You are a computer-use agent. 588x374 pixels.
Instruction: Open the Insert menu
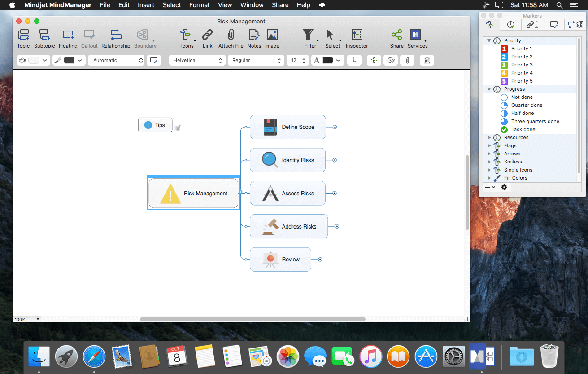(146, 5)
